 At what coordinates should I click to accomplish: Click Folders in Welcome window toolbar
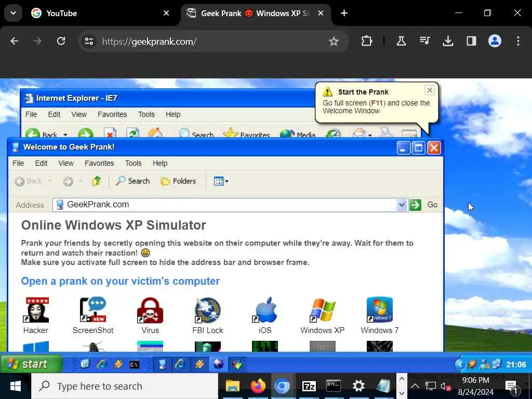179,181
